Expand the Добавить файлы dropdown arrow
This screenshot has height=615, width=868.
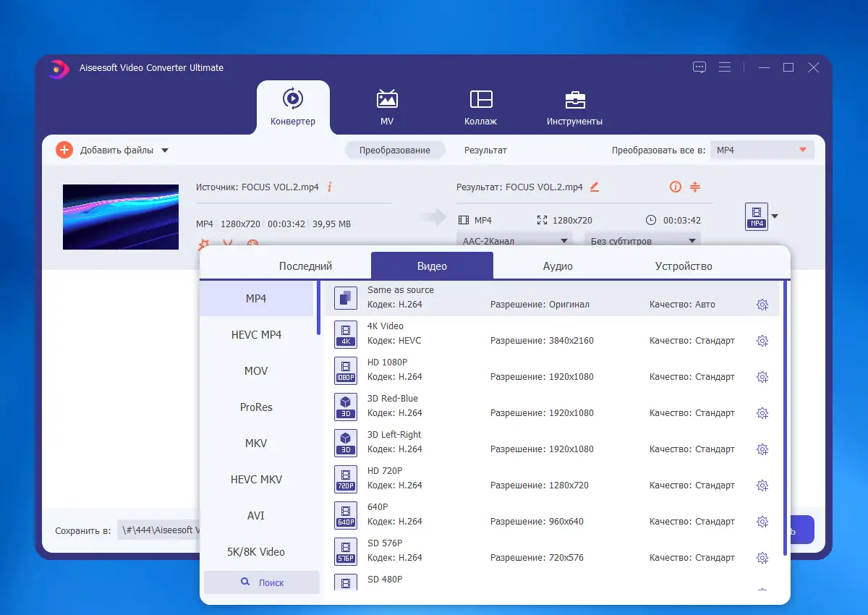[165, 150]
